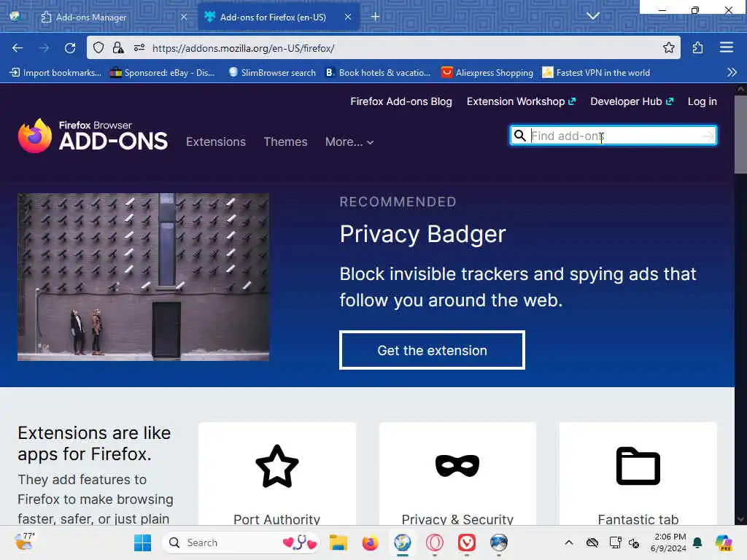Viewport: 747px width, 560px height.
Task: Open a new tab with plus button
Action: (x=376, y=17)
